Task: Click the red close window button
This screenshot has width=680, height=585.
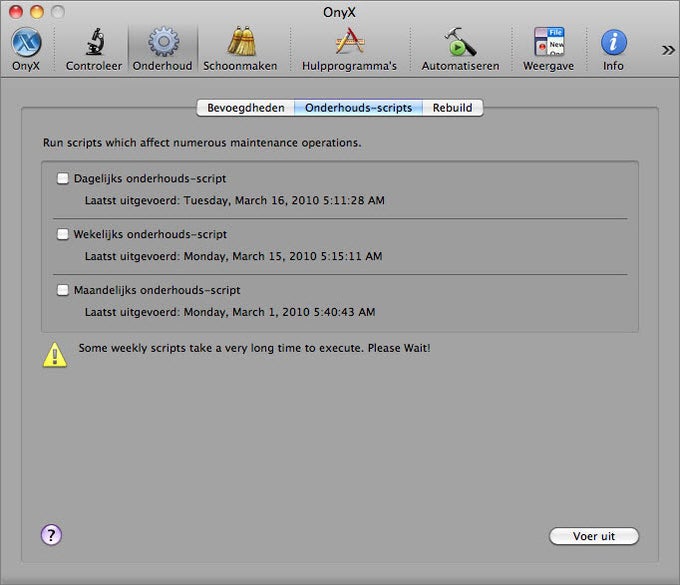Action: click(x=16, y=12)
